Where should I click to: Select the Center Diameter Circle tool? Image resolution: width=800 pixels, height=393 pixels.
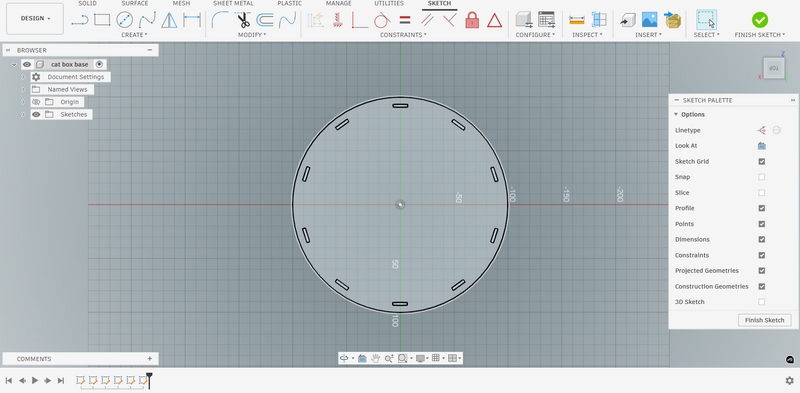[124, 20]
